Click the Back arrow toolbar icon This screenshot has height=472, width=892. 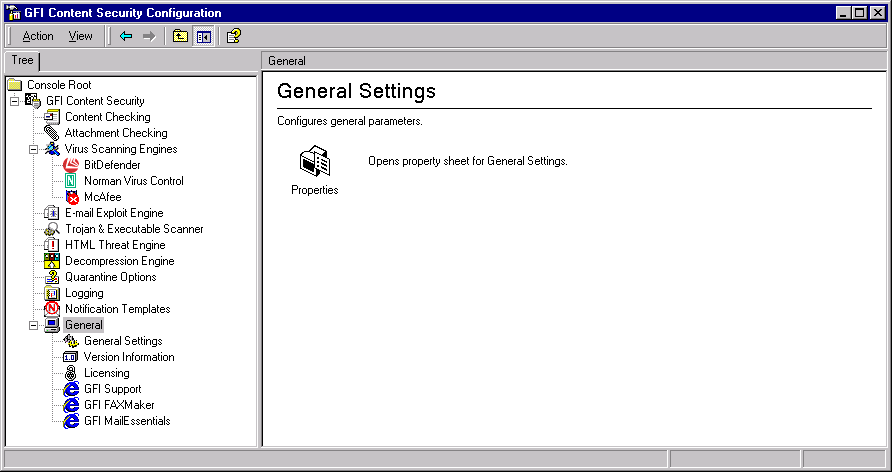[x=126, y=36]
